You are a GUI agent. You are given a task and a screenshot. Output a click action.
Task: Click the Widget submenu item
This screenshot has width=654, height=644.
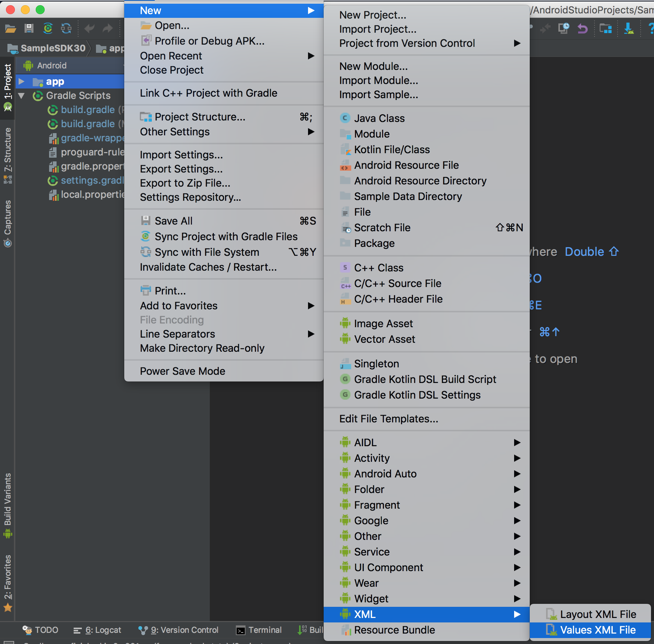click(427, 599)
